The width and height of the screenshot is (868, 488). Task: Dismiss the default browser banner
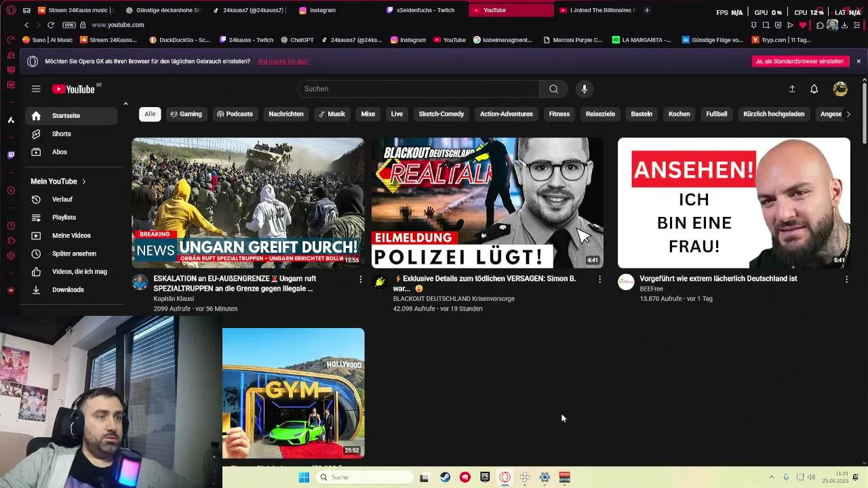point(858,61)
